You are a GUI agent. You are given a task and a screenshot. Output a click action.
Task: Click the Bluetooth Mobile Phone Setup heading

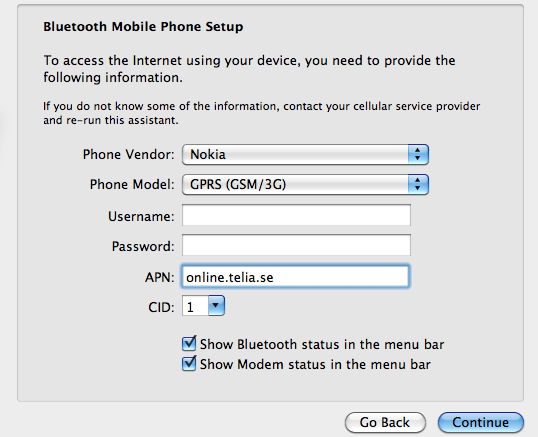143,27
